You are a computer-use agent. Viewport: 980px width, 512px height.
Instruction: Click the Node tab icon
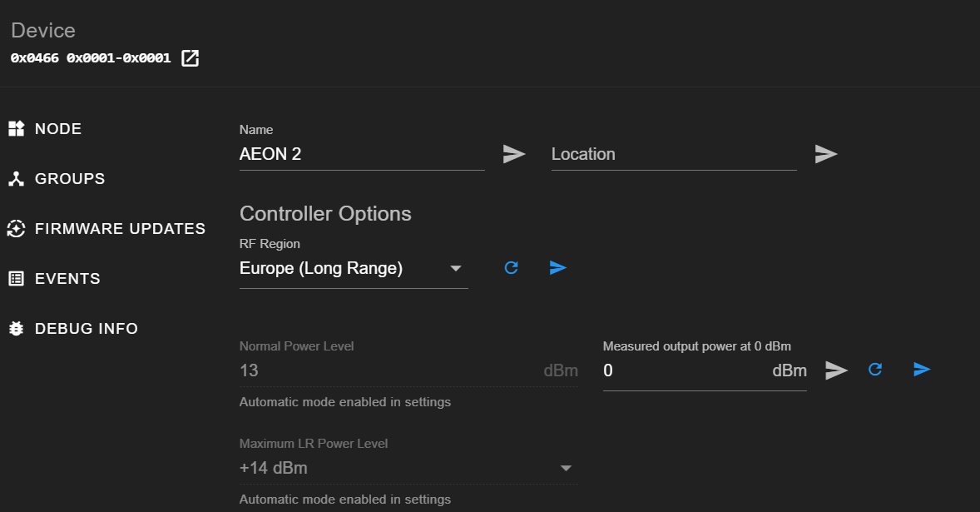pos(17,129)
